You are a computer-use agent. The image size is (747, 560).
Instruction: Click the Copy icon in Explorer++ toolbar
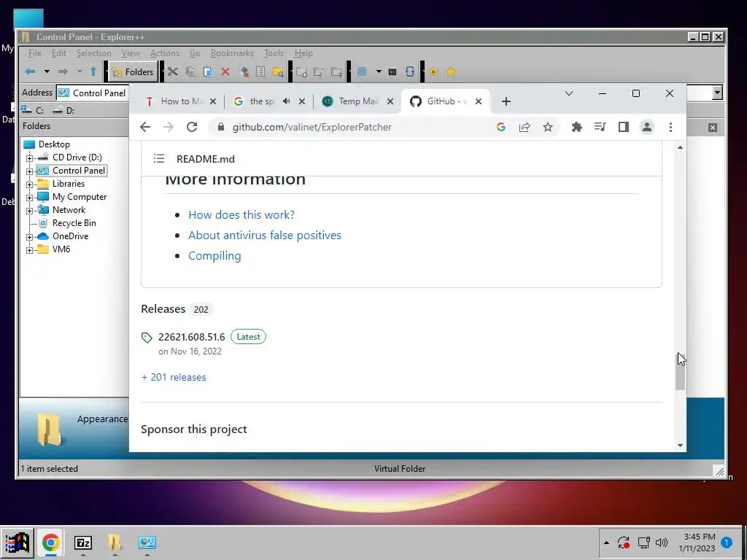click(190, 72)
